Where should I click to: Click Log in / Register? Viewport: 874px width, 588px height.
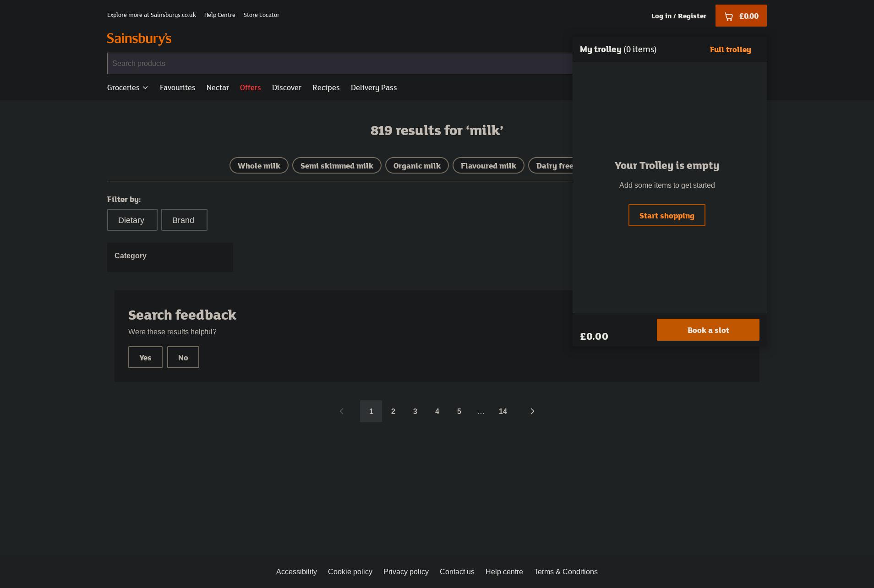pyautogui.click(x=679, y=16)
